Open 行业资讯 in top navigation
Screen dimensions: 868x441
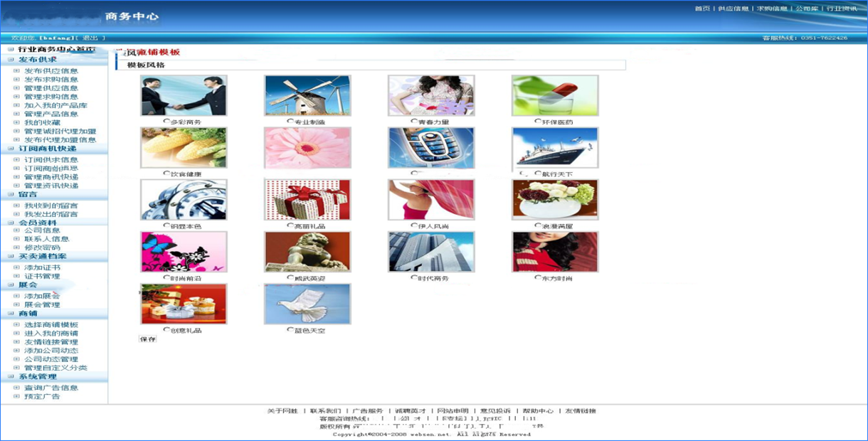pyautogui.click(x=842, y=9)
